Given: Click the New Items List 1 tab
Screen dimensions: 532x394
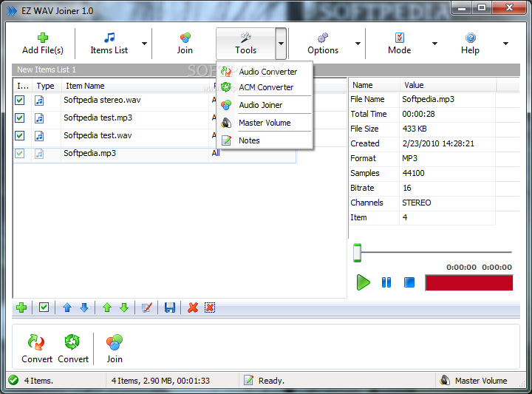Looking at the screenshot, I should coord(47,69).
